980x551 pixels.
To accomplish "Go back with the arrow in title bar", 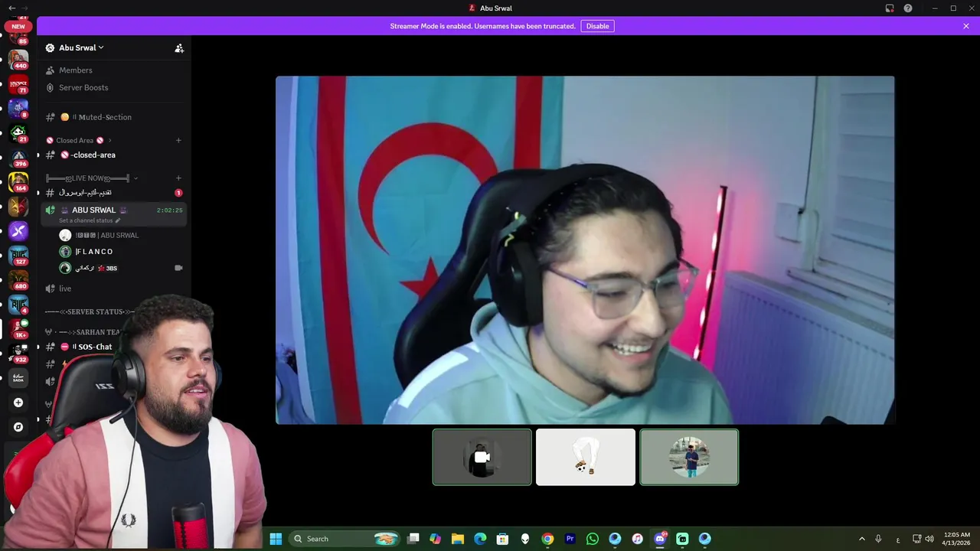I will point(11,8).
